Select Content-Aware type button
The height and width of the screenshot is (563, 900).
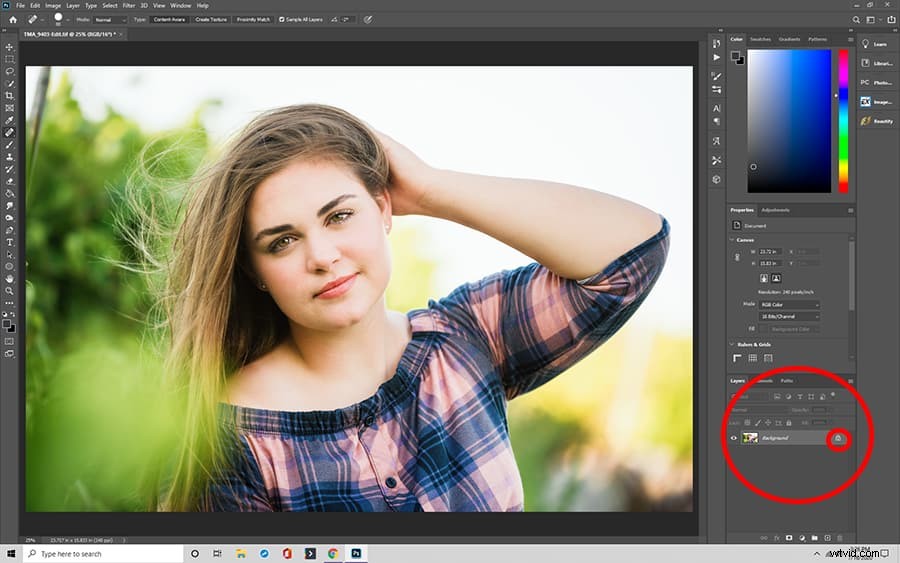(169, 20)
